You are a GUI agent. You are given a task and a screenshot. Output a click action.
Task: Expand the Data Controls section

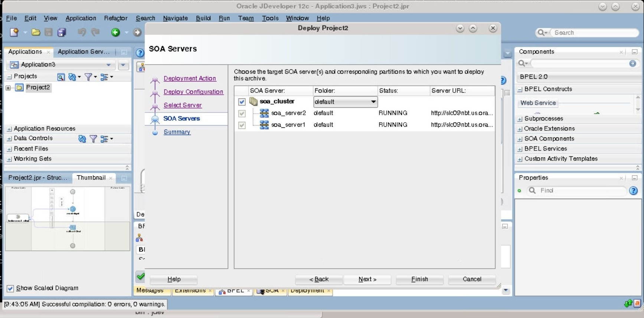coord(9,139)
